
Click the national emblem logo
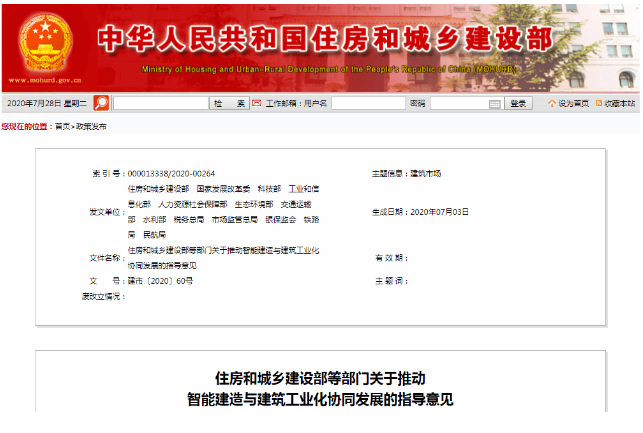click(45, 43)
